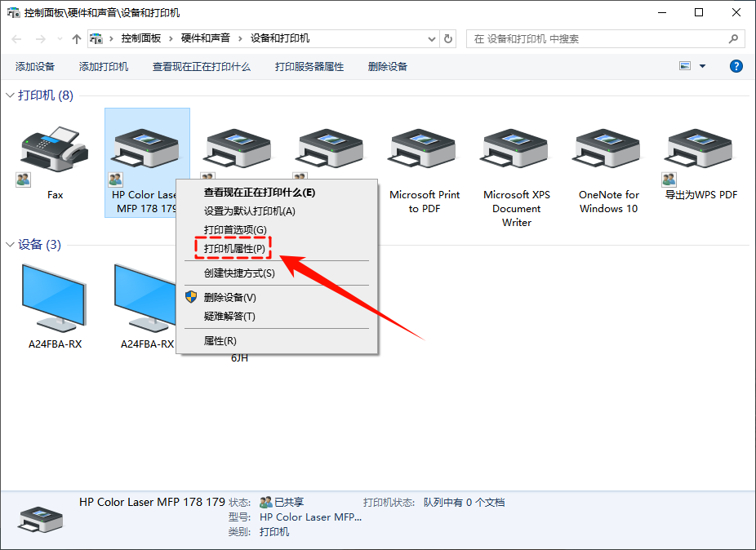Screen dimensions: 756x550
Task: Collapse the 打印机 (8) section
Action: (x=11, y=95)
